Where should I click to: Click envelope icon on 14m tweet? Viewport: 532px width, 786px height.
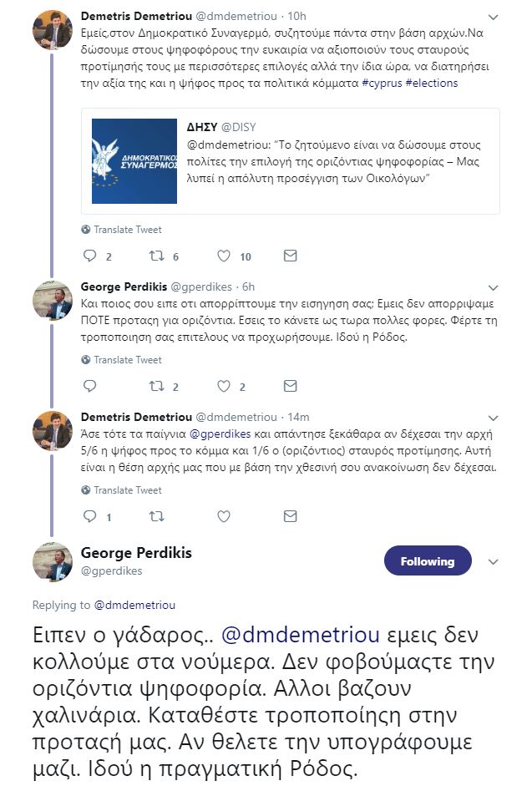tap(290, 517)
